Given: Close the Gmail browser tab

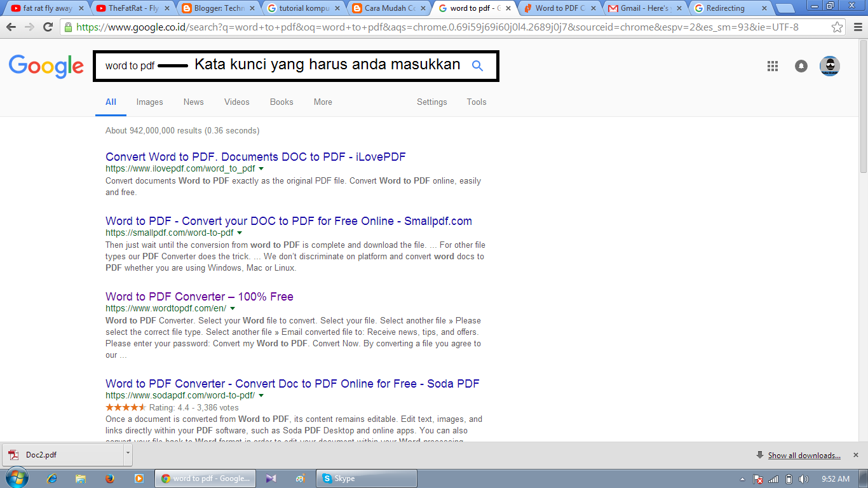Looking at the screenshot, I should click(679, 9).
